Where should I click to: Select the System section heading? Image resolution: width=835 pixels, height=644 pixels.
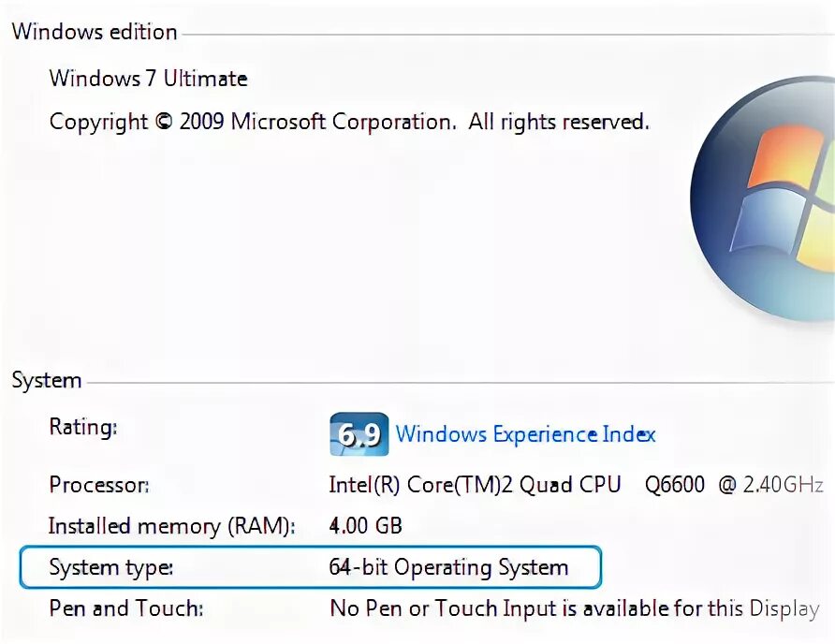tap(47, 381)
